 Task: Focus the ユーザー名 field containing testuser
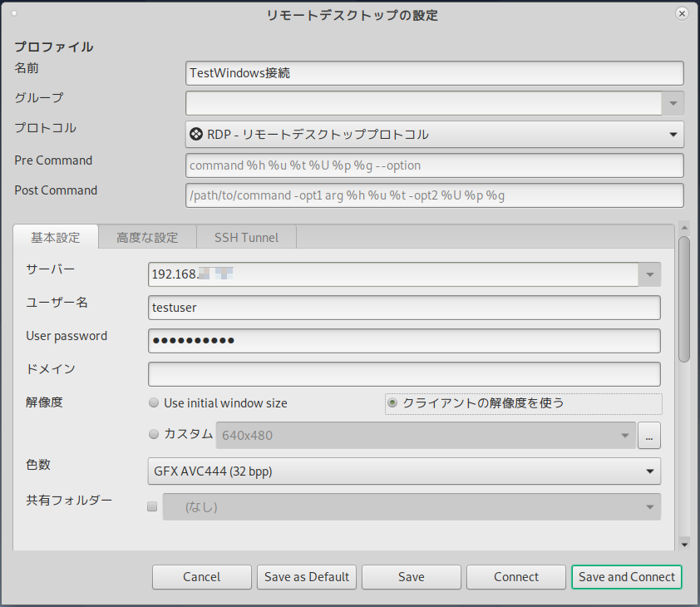point(404,308)
